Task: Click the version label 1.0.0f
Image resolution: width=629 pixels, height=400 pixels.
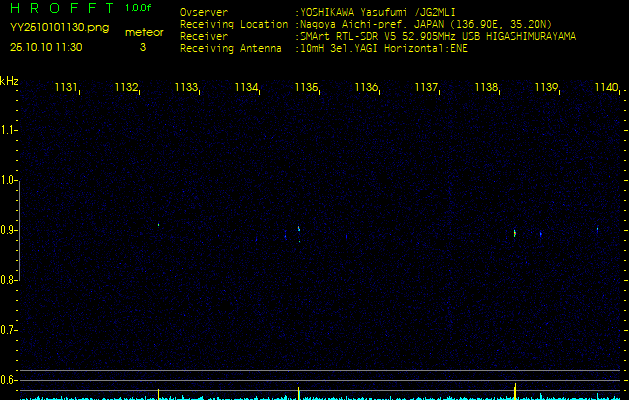Action: (x=138, y=8)
